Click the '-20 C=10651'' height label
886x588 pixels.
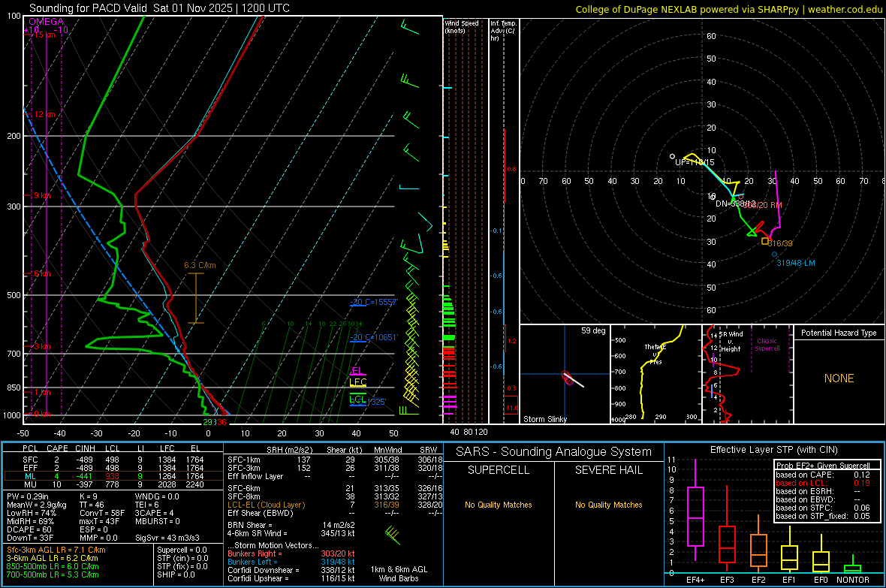click(x=373, y=337)
